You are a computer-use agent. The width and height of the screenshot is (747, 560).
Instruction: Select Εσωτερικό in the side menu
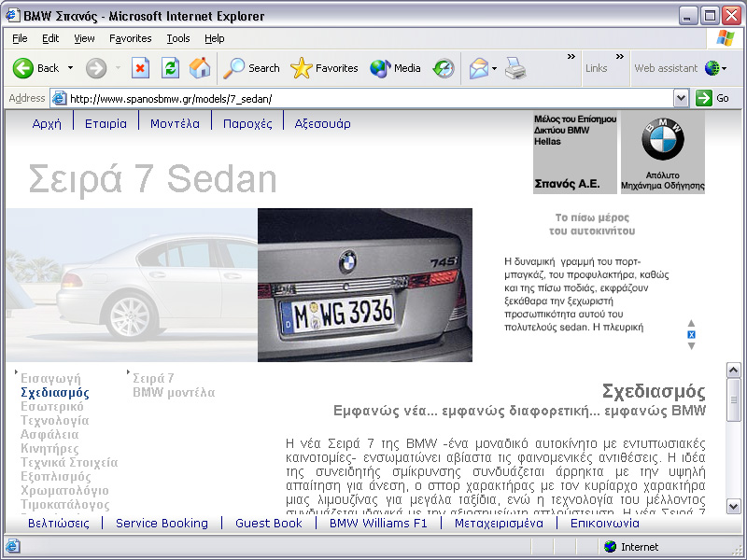(52, 407)
